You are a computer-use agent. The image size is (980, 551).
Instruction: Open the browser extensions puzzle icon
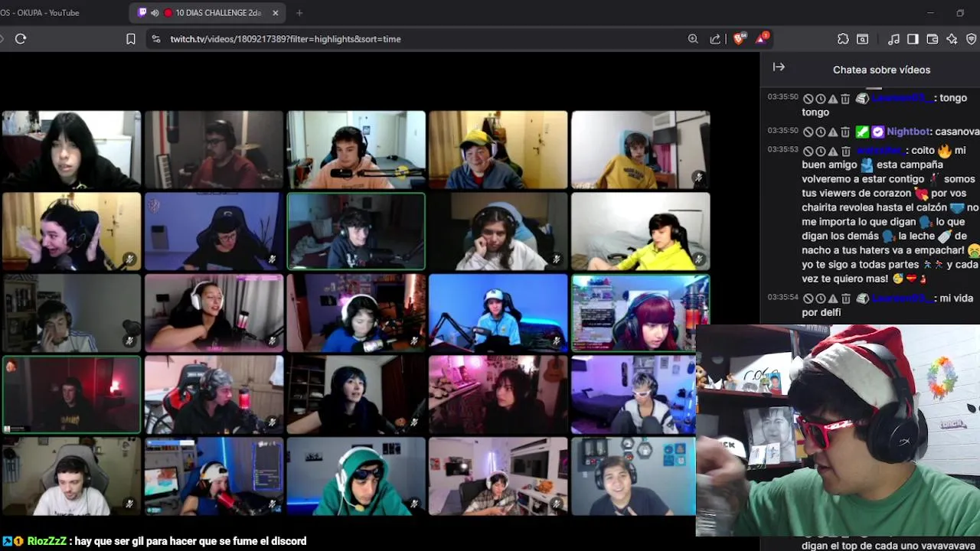843,39
